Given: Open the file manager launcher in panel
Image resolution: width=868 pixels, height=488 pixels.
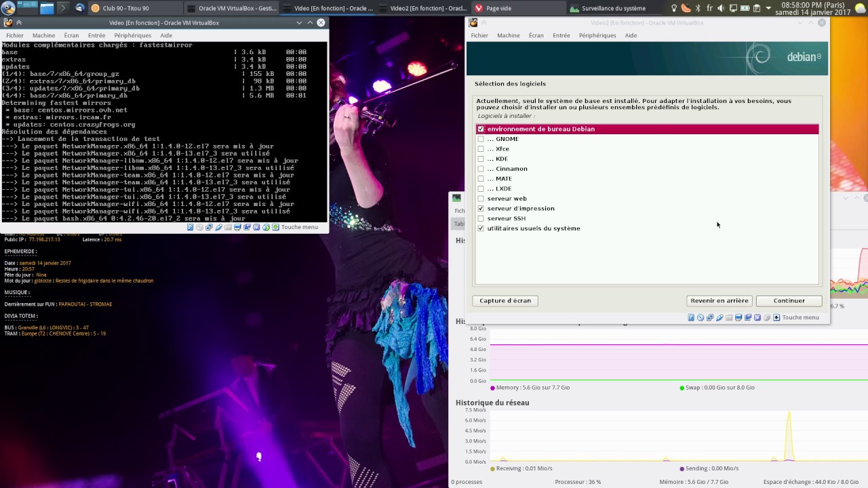Looking at the screenshot, I should pos(47,8).
